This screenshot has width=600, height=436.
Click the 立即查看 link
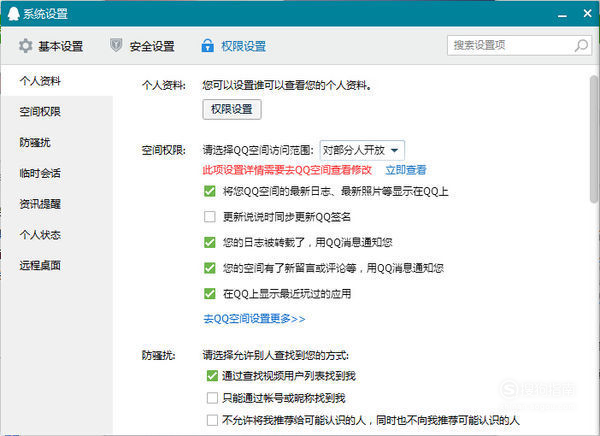point(406,170)
